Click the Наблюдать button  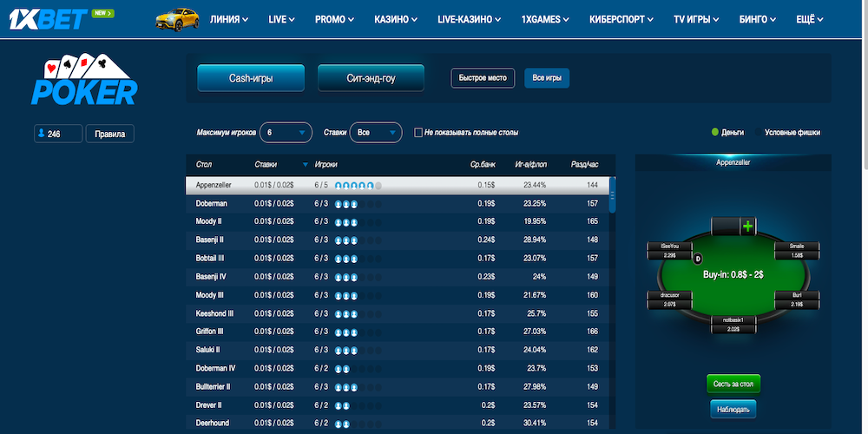point(733,408)
